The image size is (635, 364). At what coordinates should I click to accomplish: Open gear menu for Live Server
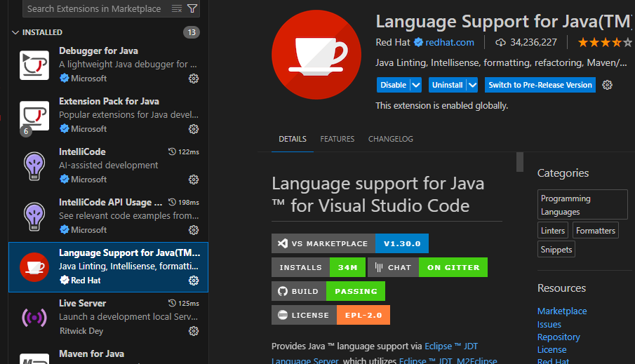point(194,331)
